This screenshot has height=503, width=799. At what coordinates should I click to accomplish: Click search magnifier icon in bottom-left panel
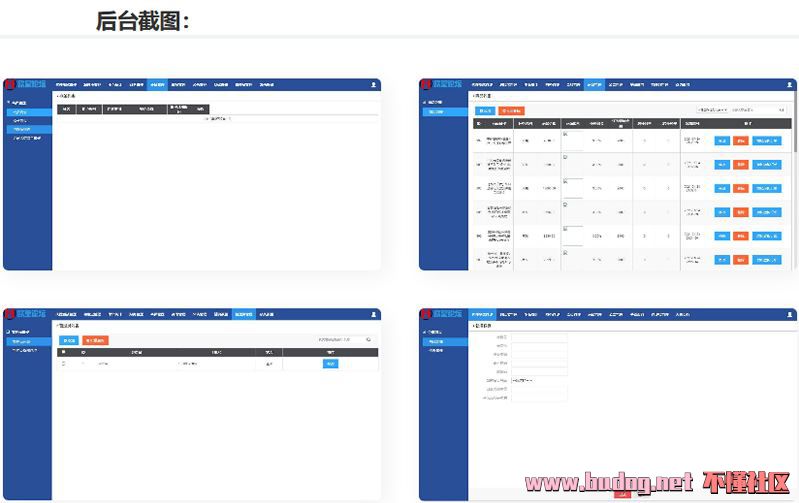(368, 339)
